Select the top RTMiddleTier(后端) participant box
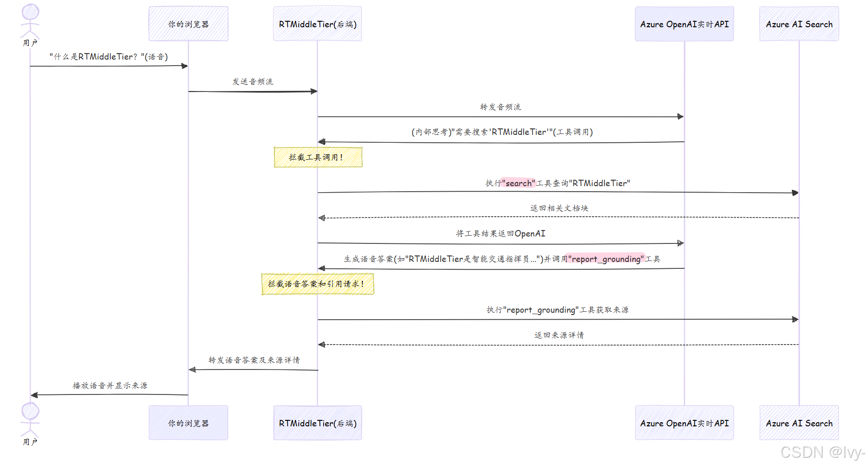868x467 pixels. tap(318, 24)
